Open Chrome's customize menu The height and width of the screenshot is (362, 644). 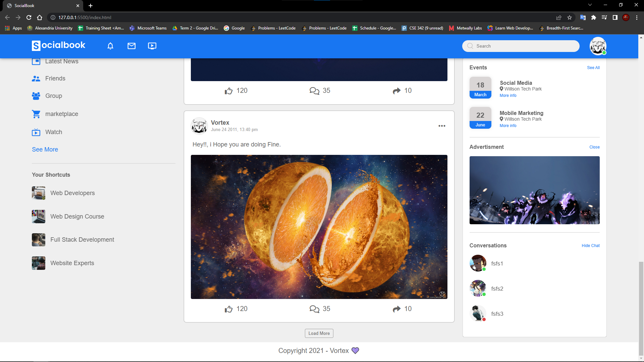coord(637,17)
